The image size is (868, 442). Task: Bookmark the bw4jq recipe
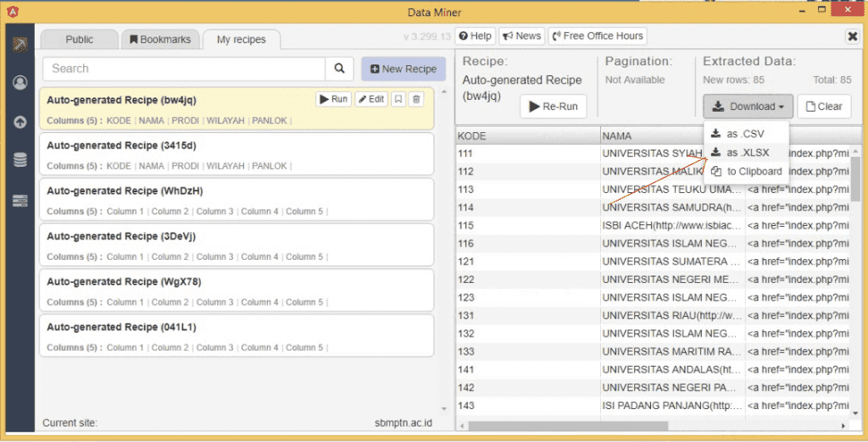tap(398, 99)
